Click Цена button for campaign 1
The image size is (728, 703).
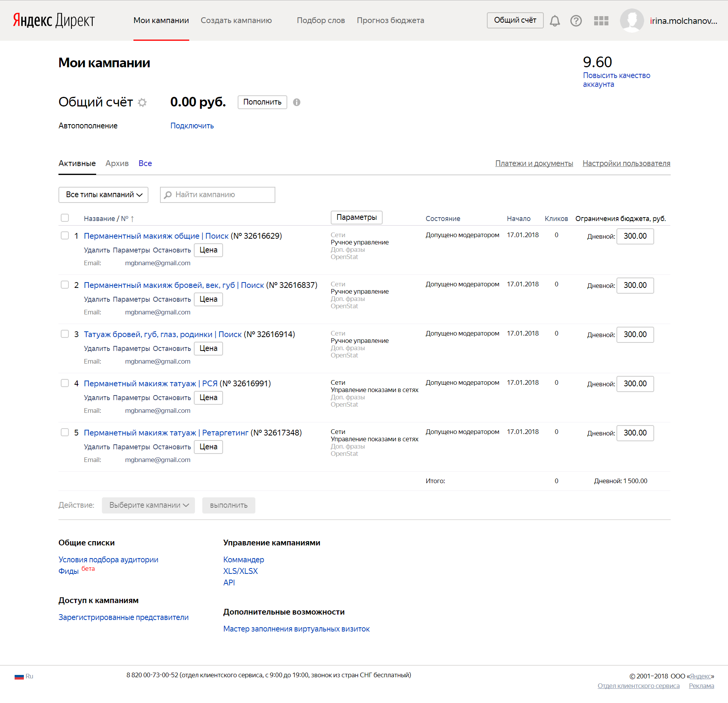pos(208,250)
